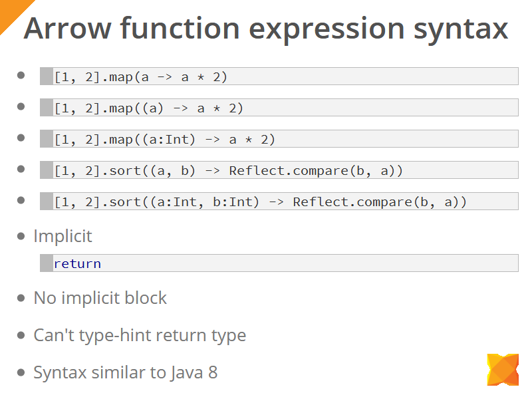Click the bullet dot before 'Implicit'
The height and width of the screenshot is (399, 532).
click(x=21, y=236)
